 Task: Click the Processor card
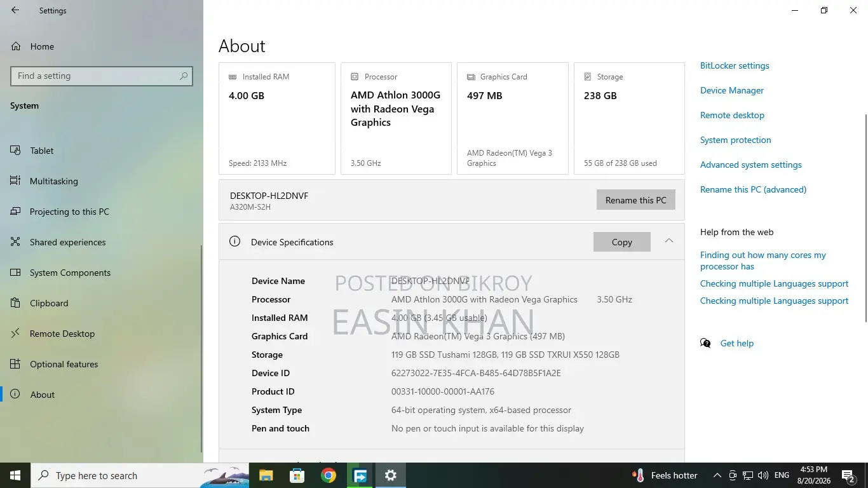coord(396,118)
